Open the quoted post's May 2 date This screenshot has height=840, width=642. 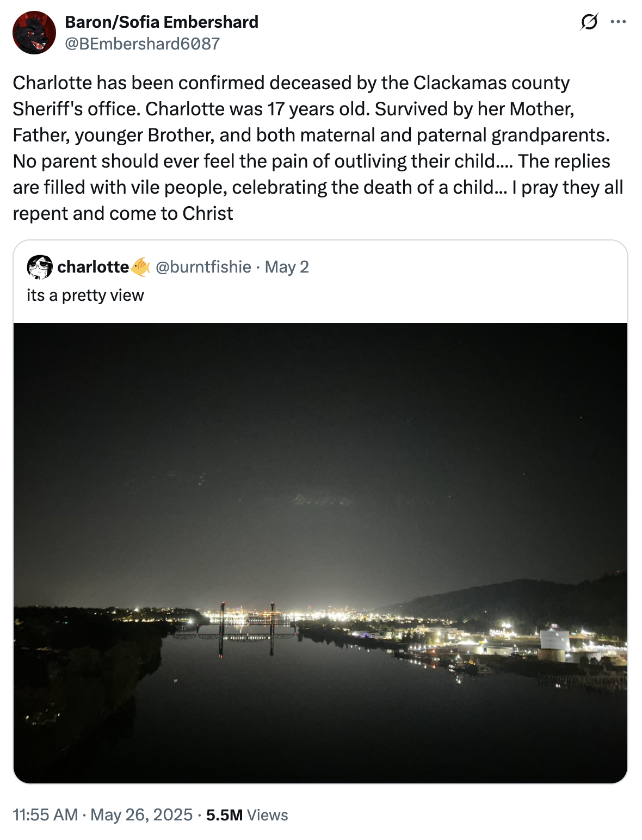click(287, 267)
